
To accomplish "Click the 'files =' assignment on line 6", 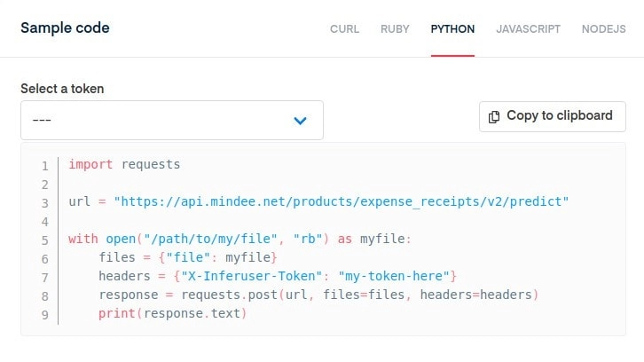I will (188, 257).
